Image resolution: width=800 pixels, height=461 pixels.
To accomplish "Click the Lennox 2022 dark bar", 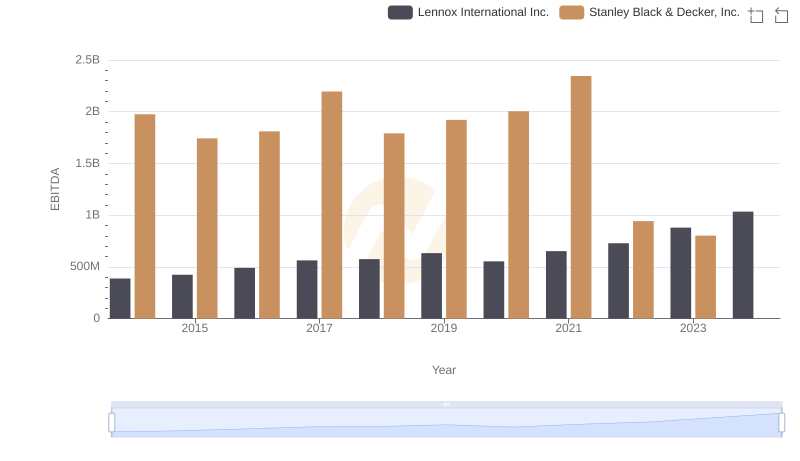I will click(x=618, y=281).
